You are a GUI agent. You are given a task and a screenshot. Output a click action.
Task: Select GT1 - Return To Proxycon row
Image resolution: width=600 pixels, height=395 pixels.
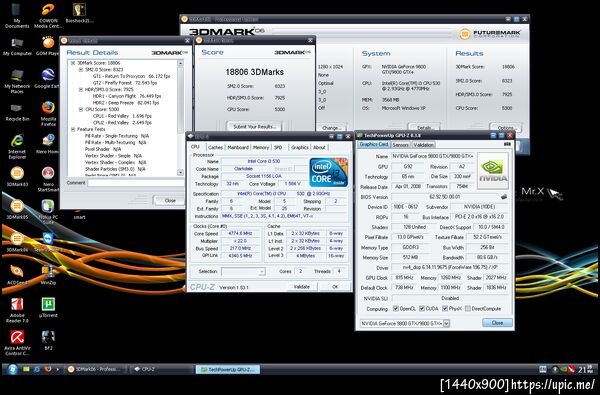(131, 76)
